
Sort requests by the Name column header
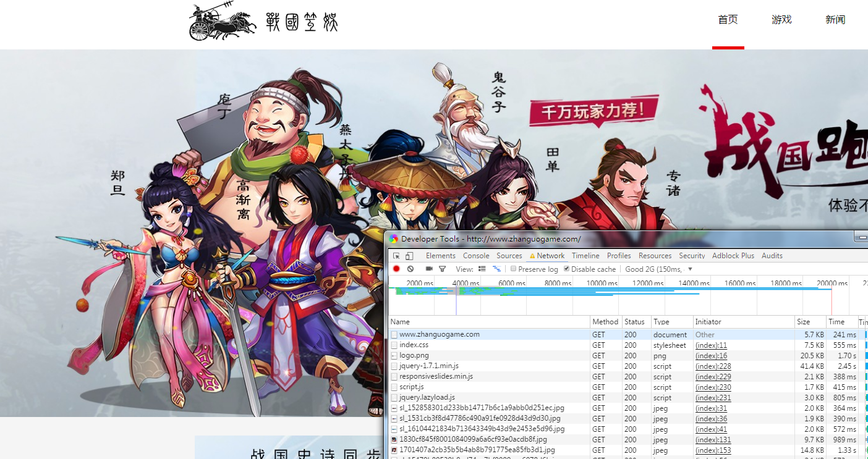point(489,322)
